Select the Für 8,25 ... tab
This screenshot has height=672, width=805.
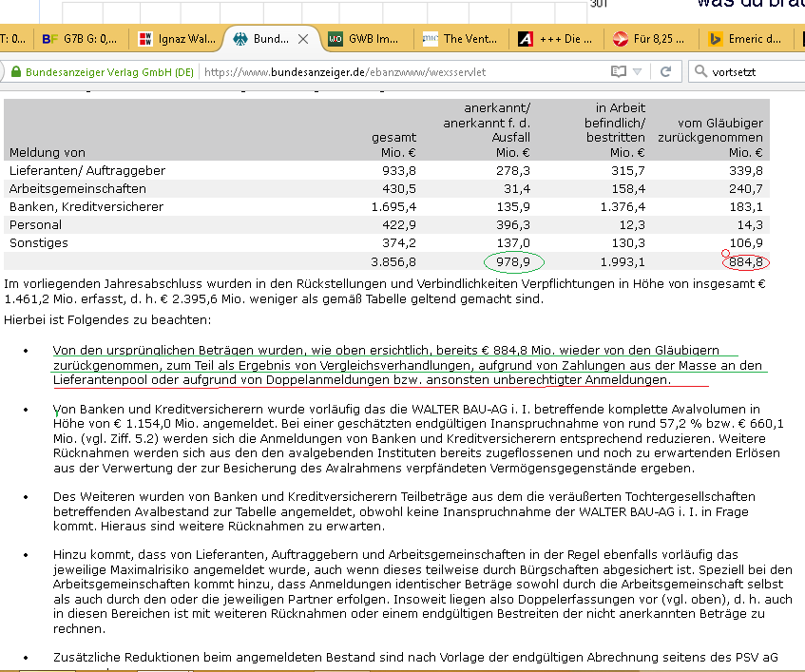coord(651,39)
